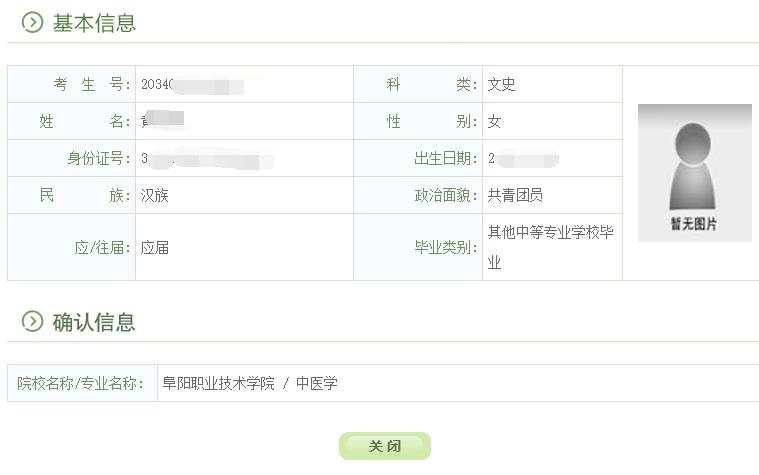Image resolution: width=759 pixels, height=475 pixels.
Task: Click the 姓名 field label
Action: point(85,122)
